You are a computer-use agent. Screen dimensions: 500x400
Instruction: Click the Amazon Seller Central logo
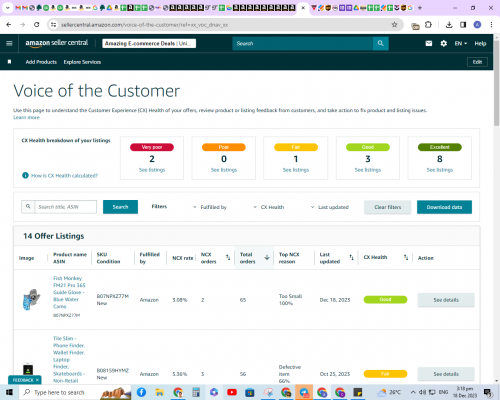[x=57, y=43]
